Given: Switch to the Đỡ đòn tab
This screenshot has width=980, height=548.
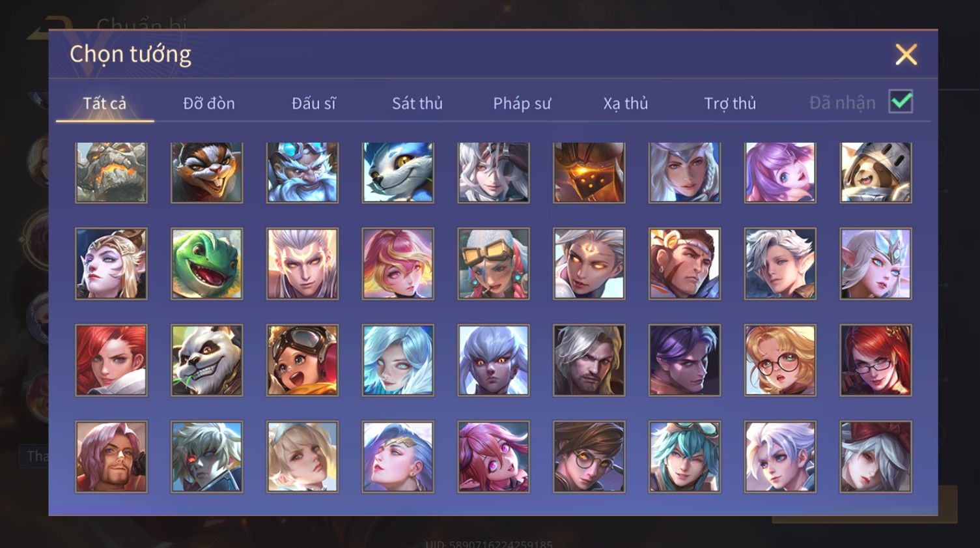Looking at the screenshot, I should (x=209, y=103).
